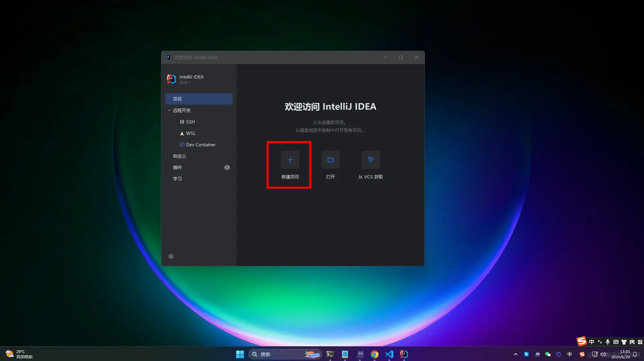Image resolution: width=644 pixels, height=361 pixels.
Task: Select the Projects (项目) tab in sidebar
Action: (199, 99)
